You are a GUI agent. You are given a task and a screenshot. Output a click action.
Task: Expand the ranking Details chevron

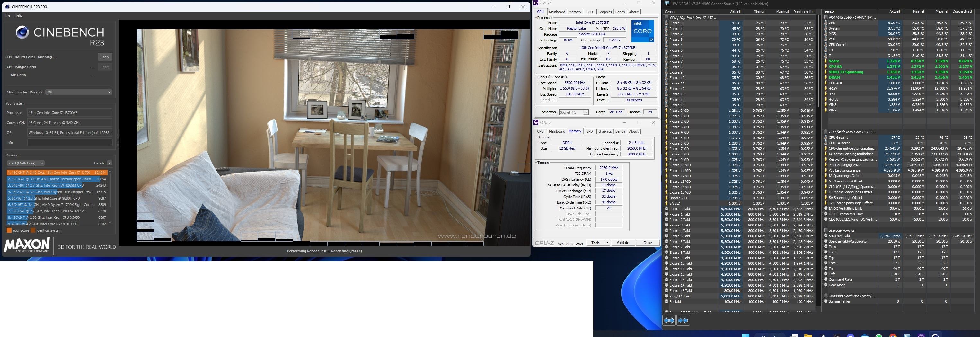[x=110, y=163]
